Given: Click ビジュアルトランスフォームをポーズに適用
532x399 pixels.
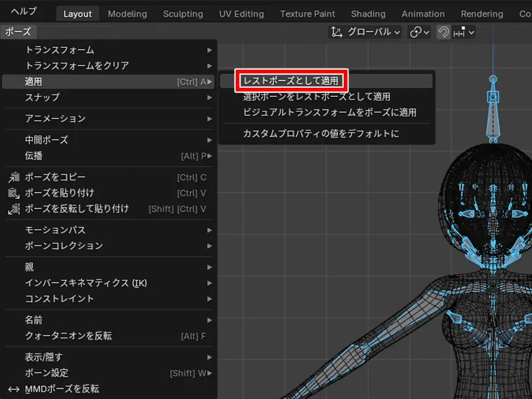Looking at the screenshot, I should [x=329, y=113].
